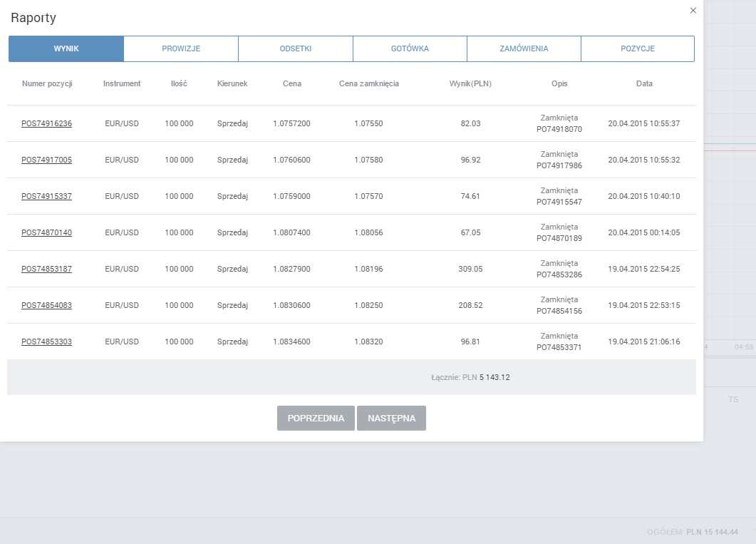Viewport: 756px width, 544px height.
Task: Select the GOTÓWKA tab
Action: point(410,49)
